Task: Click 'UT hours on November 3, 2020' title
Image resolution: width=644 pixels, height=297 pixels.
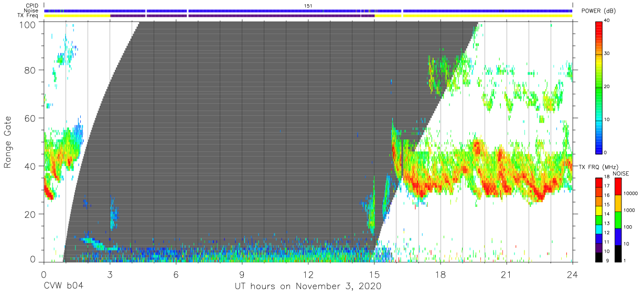Action: (308, 286)
